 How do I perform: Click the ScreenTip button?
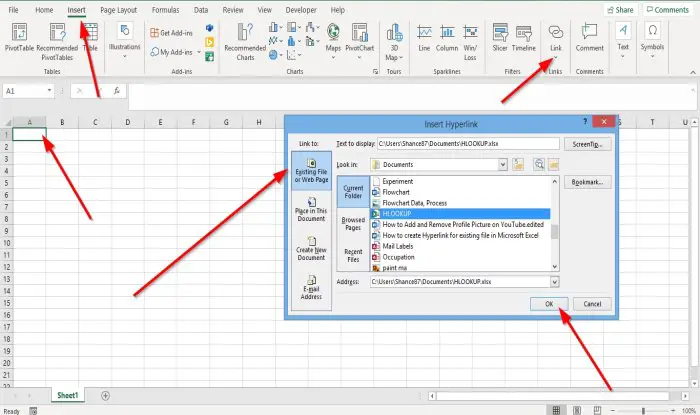[x=588, y=144]
